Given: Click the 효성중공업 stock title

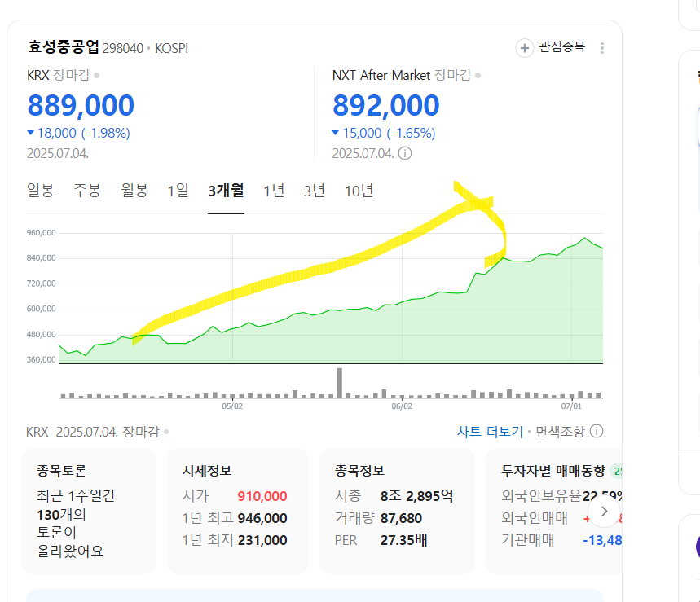Looking at the screenshot, I should pyautogui.click(x=64, y=47).
